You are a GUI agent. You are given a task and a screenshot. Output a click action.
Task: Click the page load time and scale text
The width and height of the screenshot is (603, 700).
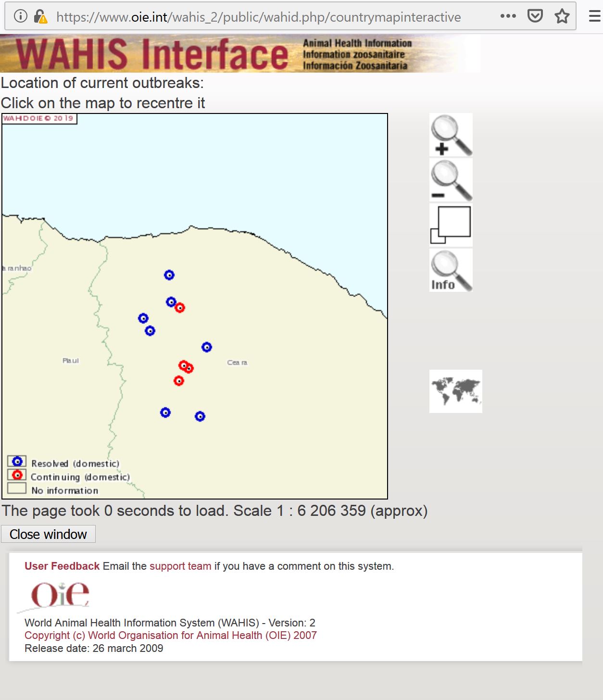pos(214,511)
